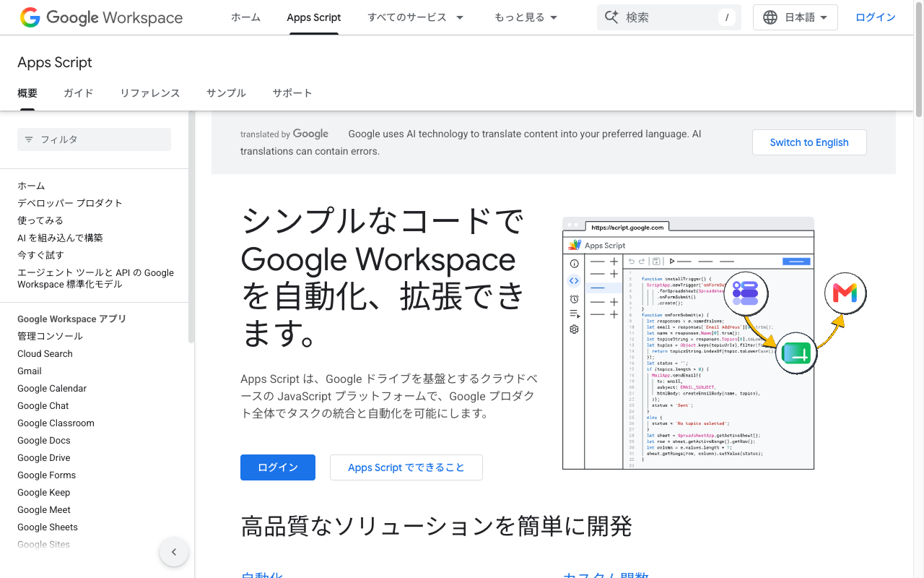Click the Gmail icon in the illustration

click(x=845, y=293)
